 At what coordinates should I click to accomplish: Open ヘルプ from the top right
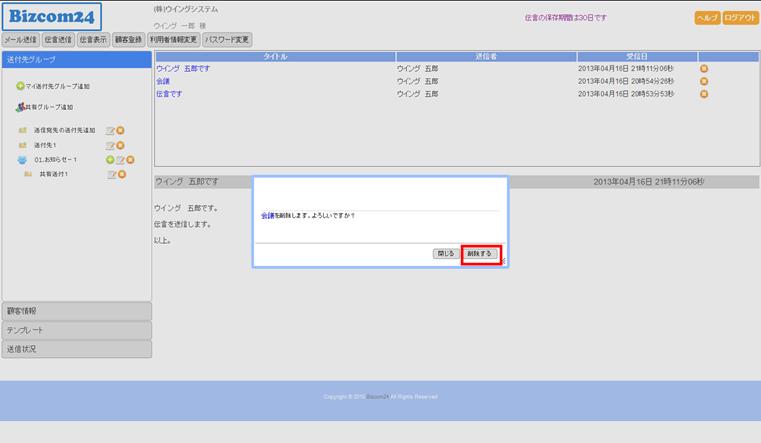706,18
